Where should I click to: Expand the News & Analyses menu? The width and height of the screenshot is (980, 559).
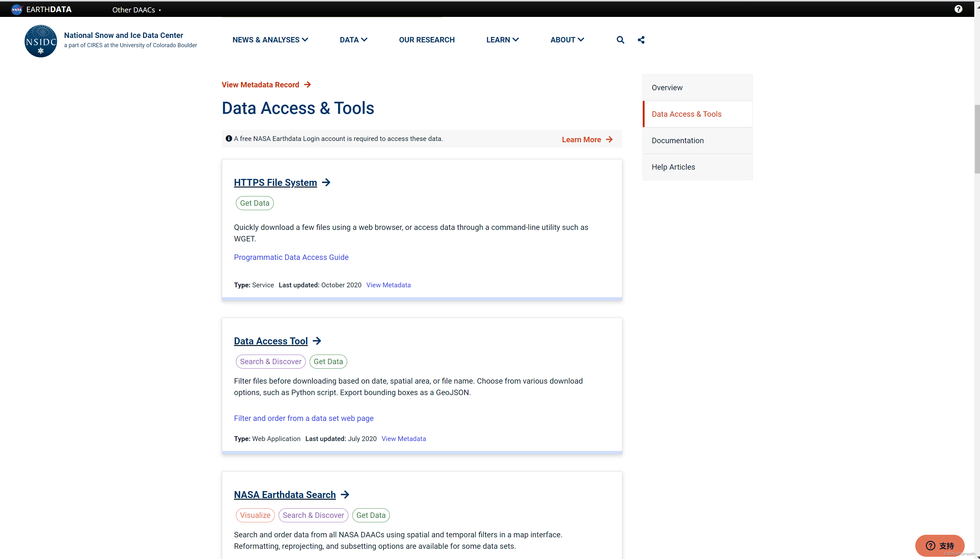click(x=270, y=40)
